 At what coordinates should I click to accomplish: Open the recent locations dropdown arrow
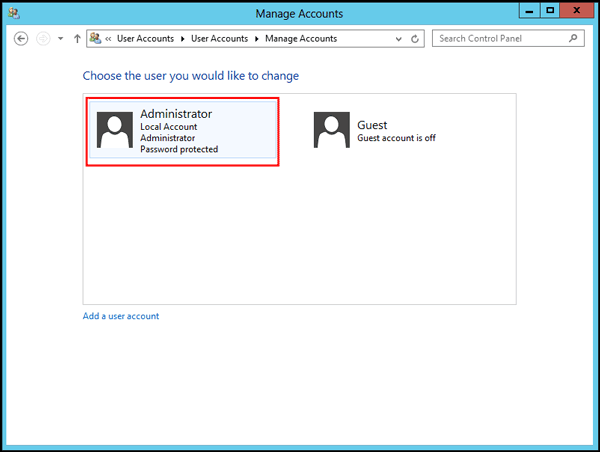60,39
